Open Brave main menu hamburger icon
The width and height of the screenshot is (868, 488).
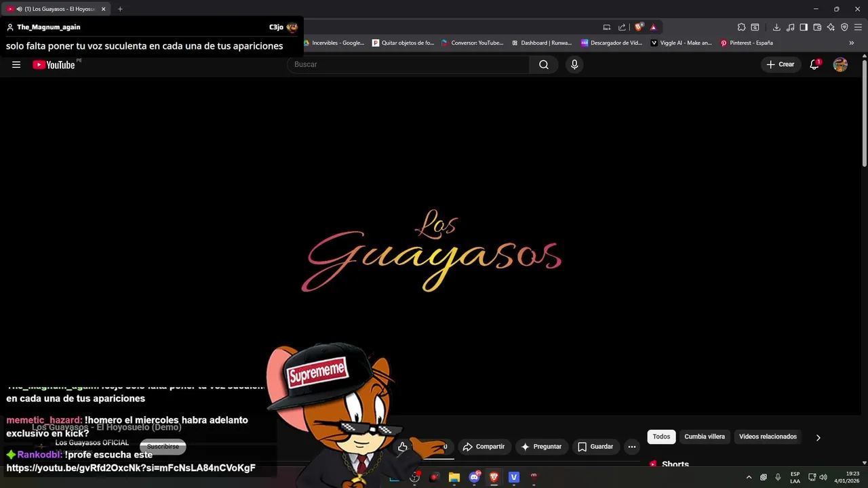coord(858,27)
